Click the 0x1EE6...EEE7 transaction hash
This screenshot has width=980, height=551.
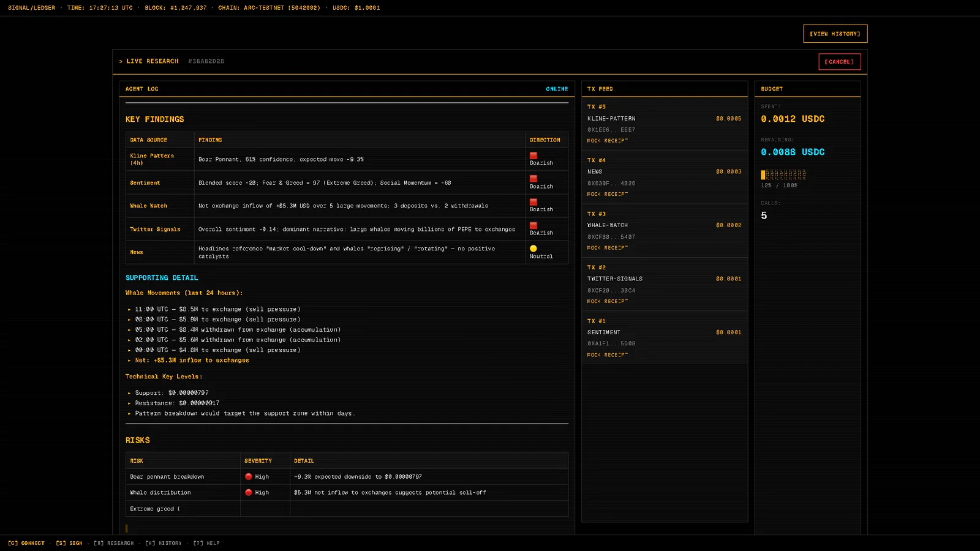611,130
